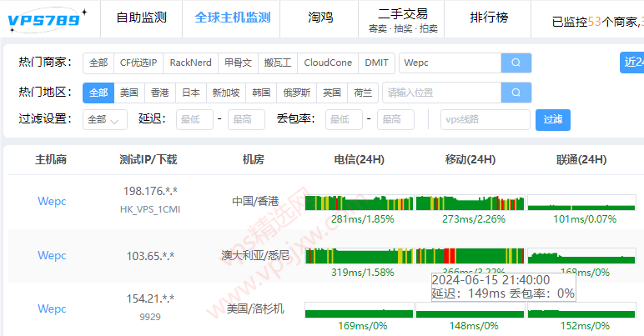
Task: Open the 自助监测 nav tab
Action: pos(141,18)
